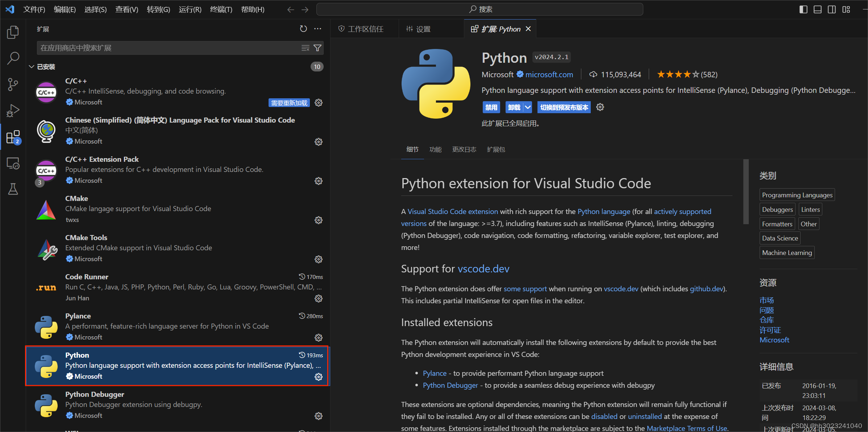Image resolution: width=868 pixels, height=432 pixels.
Task: Toggle the bottom panel visibility
Action: [x=818, y=9]
